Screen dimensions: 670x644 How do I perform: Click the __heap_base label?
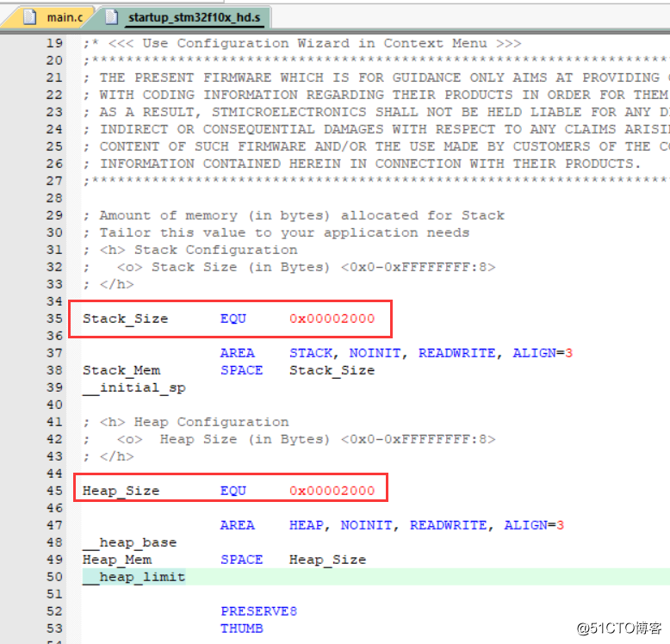coord(129,542)
